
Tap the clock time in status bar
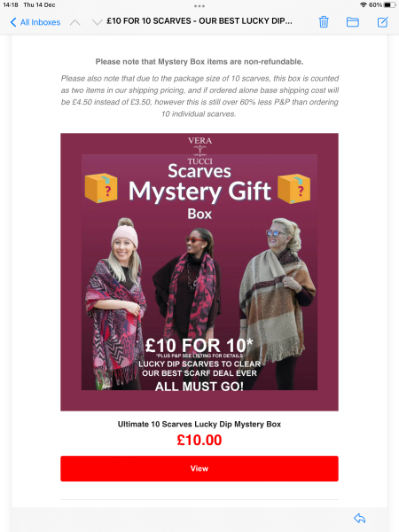tap(11, 5)
